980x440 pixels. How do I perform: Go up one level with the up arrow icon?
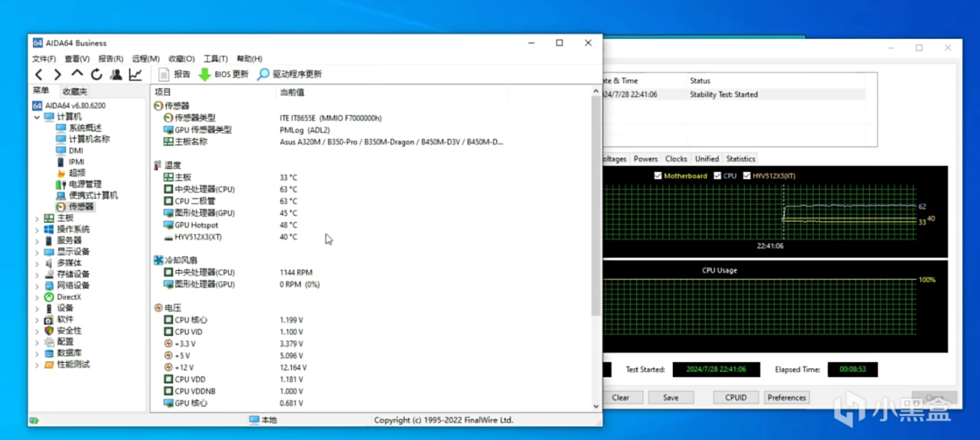point(77,74)
